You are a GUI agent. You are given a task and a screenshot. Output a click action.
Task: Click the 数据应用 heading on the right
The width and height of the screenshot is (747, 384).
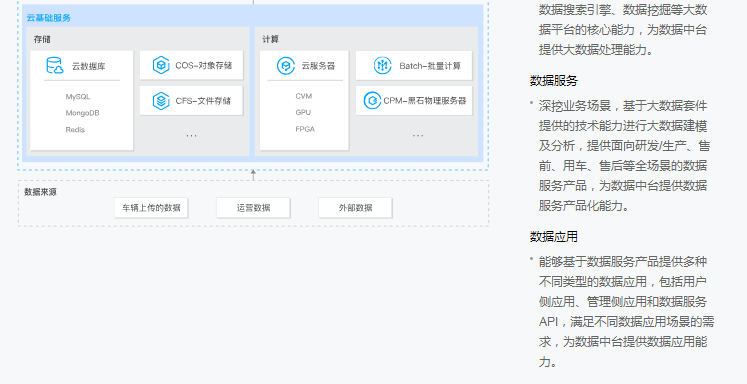coord(554,237)
